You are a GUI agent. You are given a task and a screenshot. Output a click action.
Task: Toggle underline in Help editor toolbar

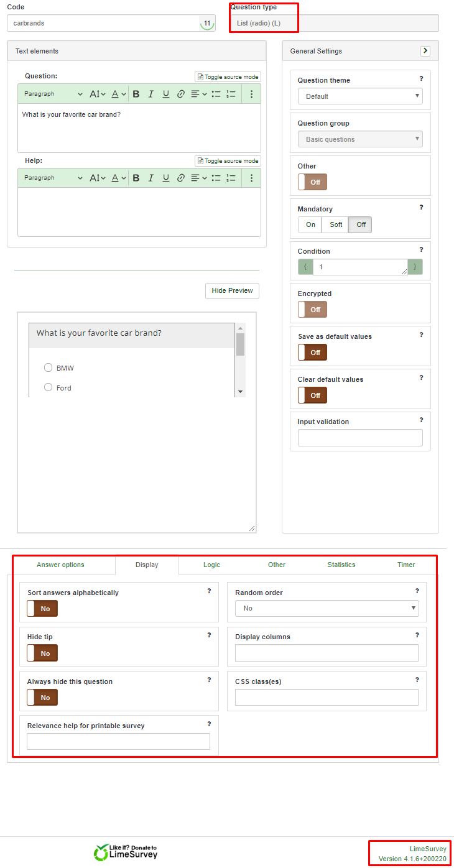(x=166, y=178)
